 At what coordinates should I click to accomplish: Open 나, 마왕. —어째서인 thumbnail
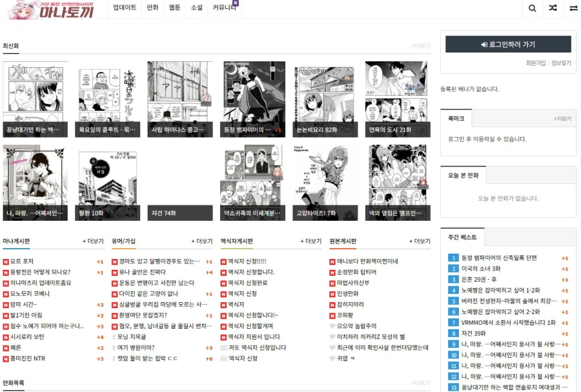pos(36,183)
